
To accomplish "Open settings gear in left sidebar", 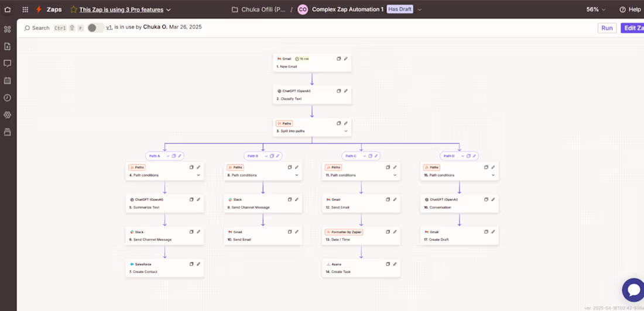I will tap(7, 115).
